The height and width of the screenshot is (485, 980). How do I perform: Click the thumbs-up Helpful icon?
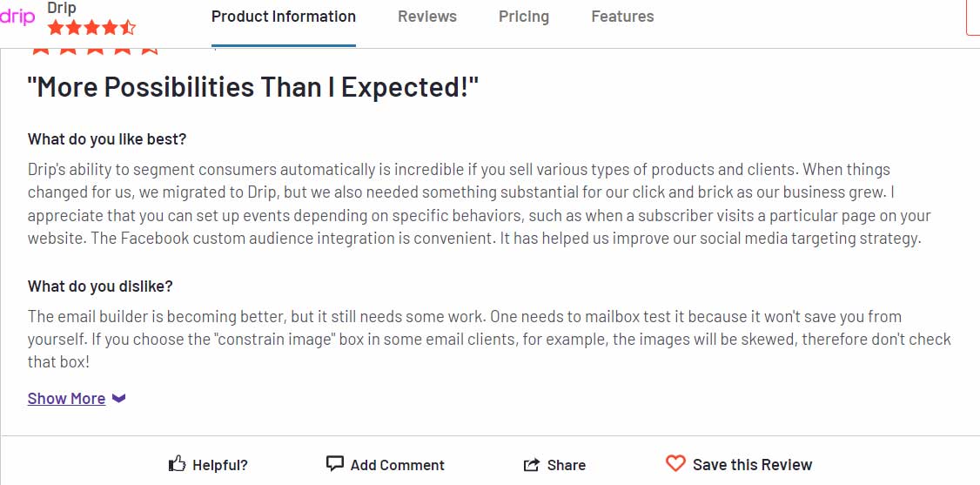coord(178,464)
